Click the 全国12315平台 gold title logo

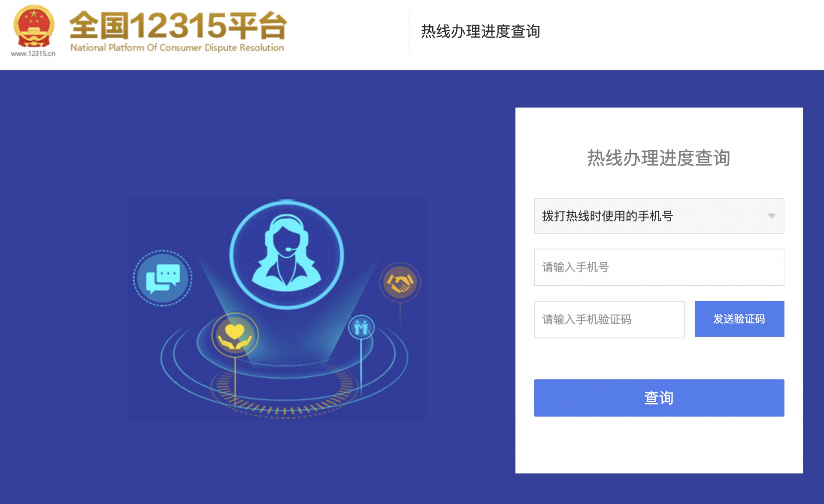pos(178,25)
